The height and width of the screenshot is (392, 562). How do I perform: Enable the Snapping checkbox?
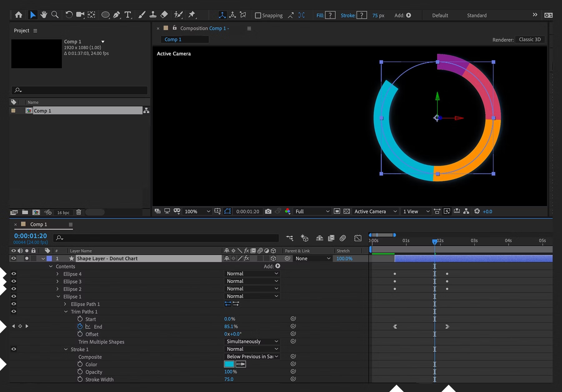pos(258,15)
